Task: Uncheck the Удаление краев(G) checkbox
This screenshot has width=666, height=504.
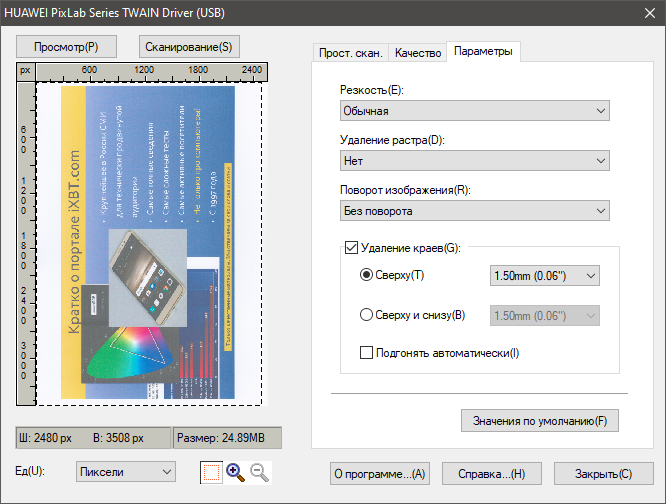Action: coord(351,248)
